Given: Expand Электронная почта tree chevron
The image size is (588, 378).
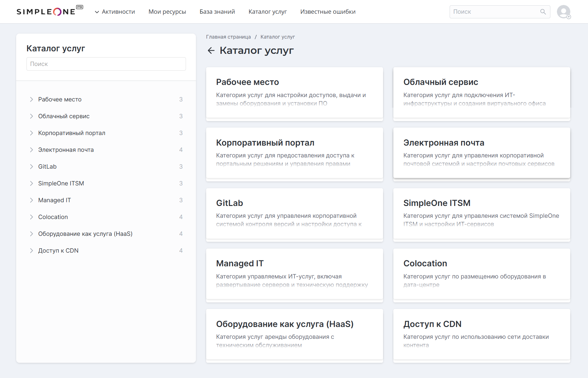Looking at the screenshot, I should click(x=31, y=150).
